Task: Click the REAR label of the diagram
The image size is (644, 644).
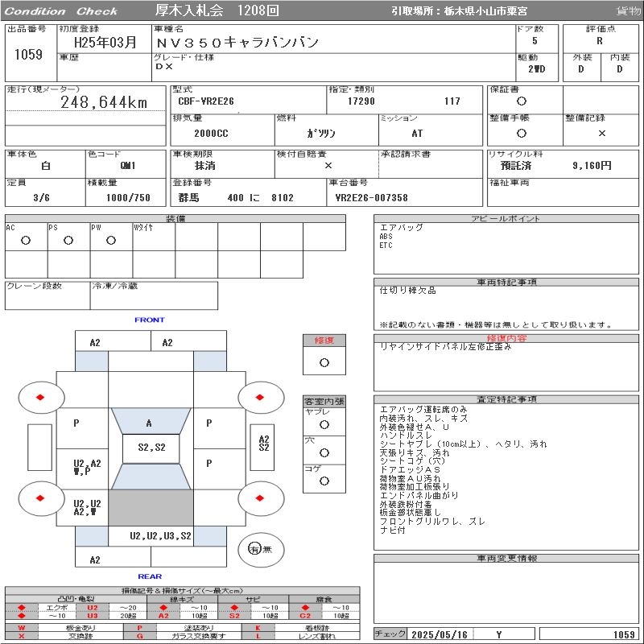Action: [x=150, y=576]
